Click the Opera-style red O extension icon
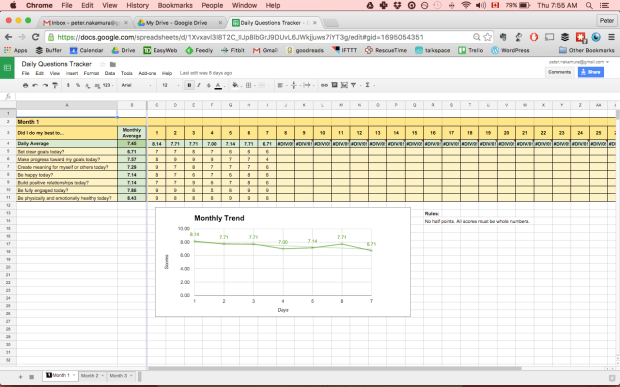 534,37
